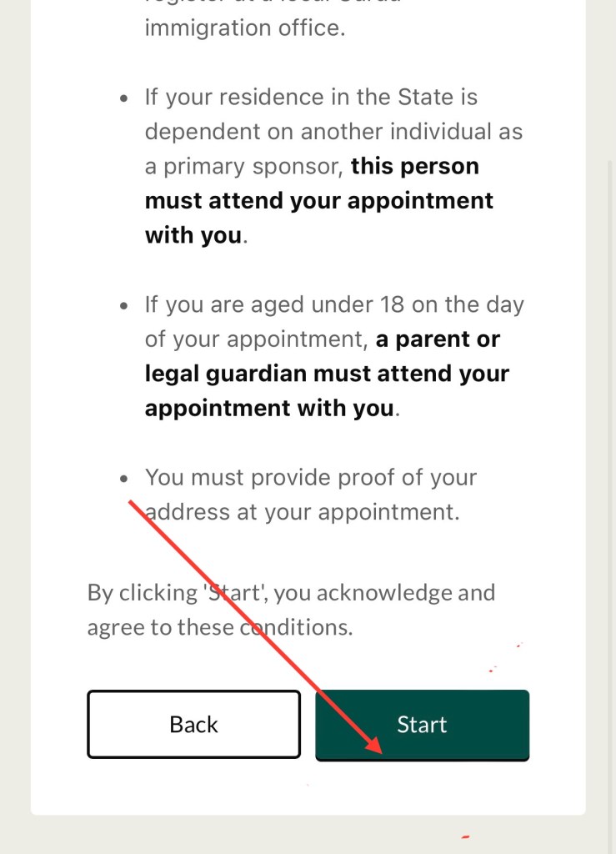
Task: Click the words "a primary sponsor"
Action: [243, 166]
